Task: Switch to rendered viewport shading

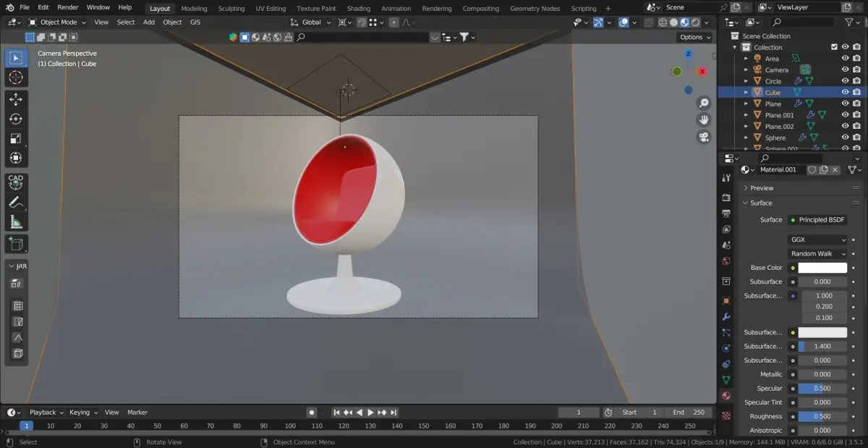Action: (696, 22)
